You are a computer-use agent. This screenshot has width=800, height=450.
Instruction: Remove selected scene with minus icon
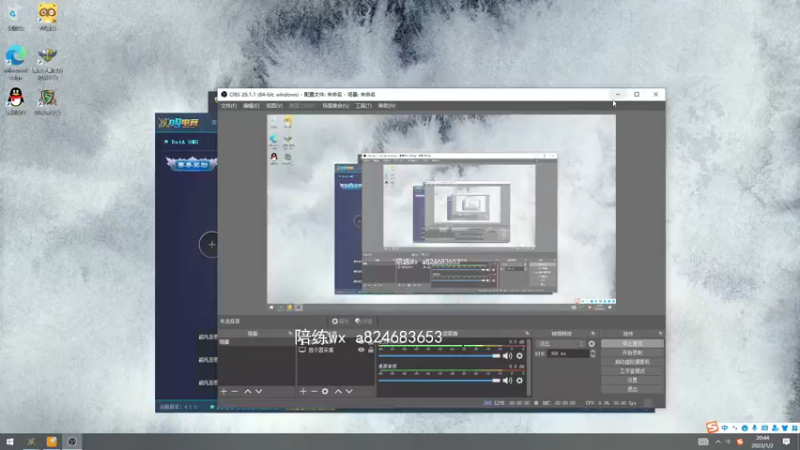tap(235, 391)
